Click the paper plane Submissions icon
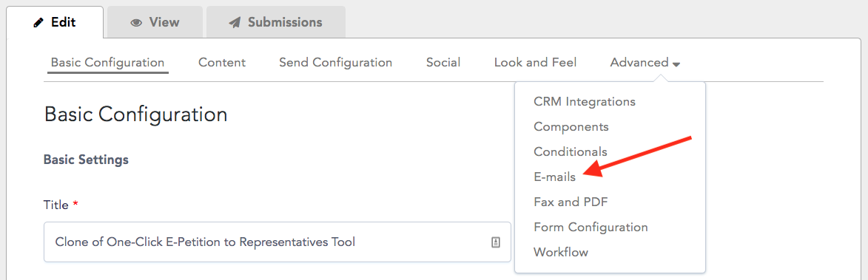 tap(235, 23)
